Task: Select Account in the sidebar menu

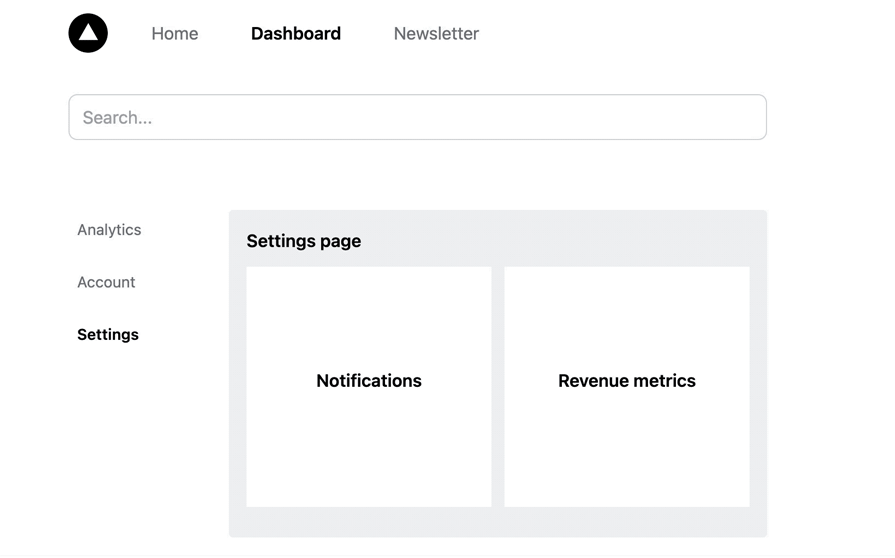Action: [x=106, y=282]
